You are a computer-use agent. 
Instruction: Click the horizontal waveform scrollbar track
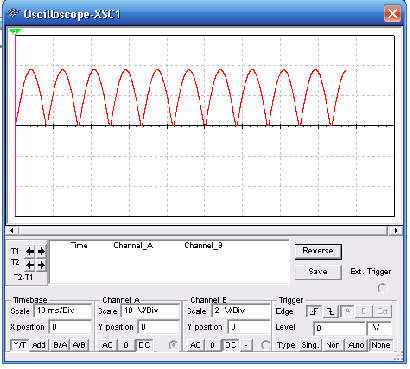(x=203, y=230)
